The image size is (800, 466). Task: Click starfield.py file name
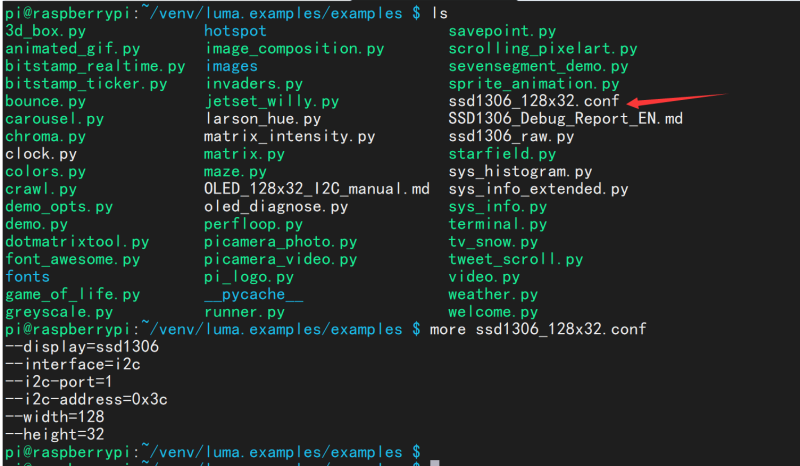click(502, 154)
